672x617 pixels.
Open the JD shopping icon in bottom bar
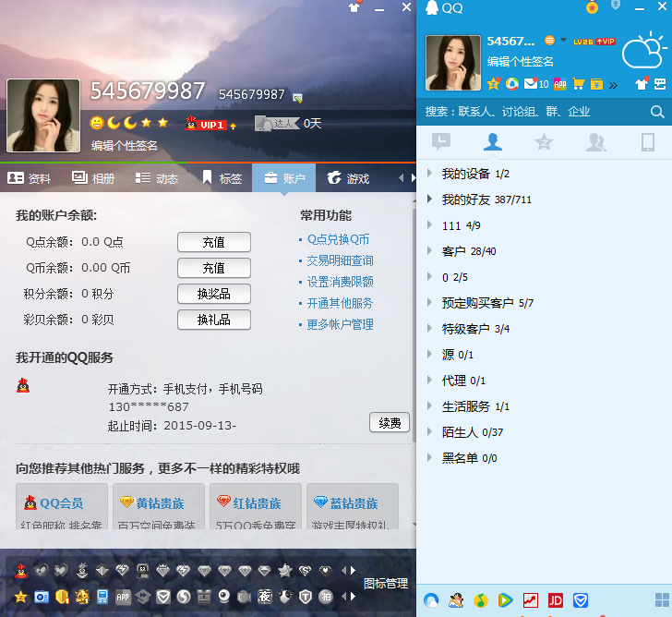[x=556, y=600]
